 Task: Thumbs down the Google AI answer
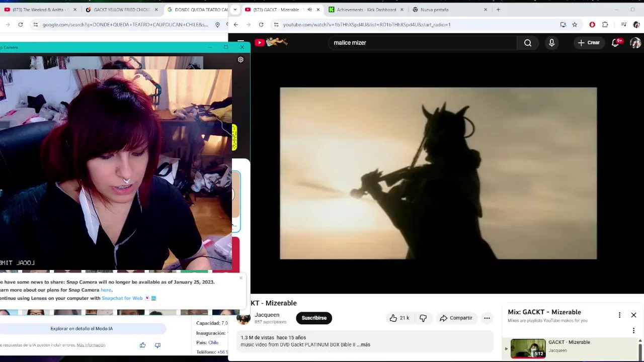click(x=157, y=345)
